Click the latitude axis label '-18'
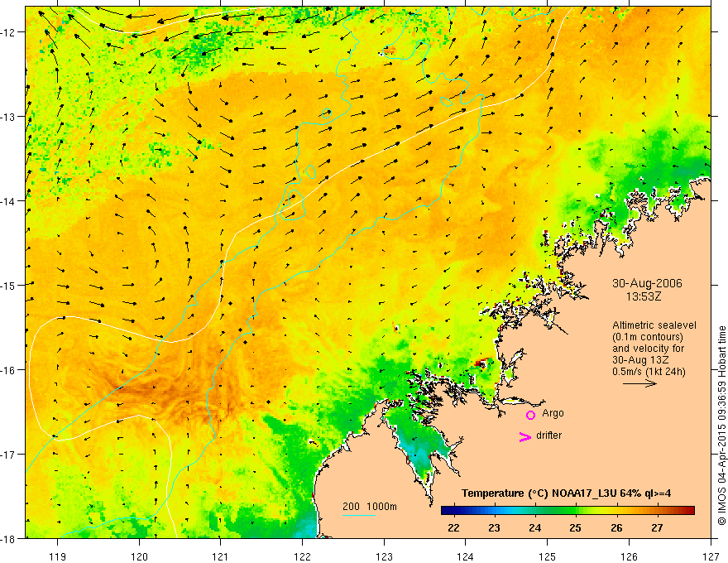Viewport: 728px width, 563px height. point(9,538)
